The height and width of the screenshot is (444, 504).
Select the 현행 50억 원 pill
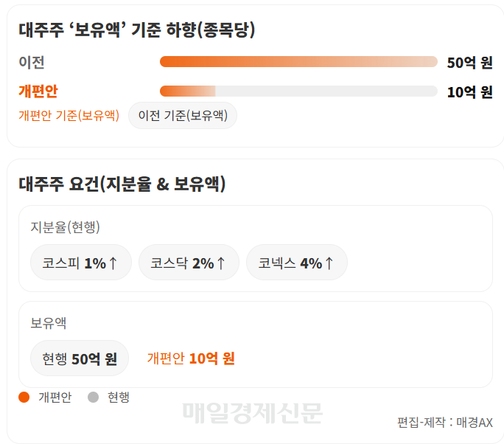click(x=80, y=358)
